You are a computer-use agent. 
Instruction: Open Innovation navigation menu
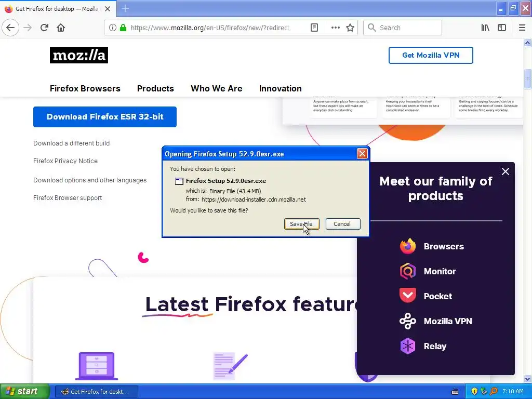(280, 88)
